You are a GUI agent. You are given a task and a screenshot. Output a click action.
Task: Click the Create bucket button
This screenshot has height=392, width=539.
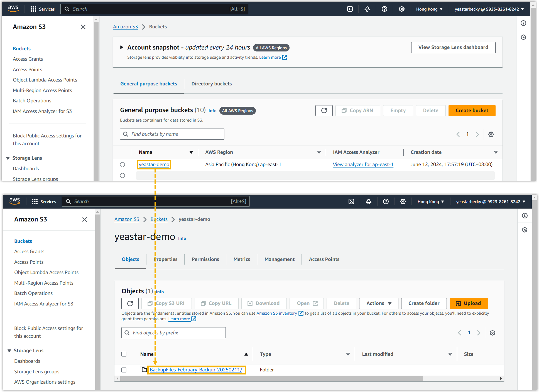(472, 110)
